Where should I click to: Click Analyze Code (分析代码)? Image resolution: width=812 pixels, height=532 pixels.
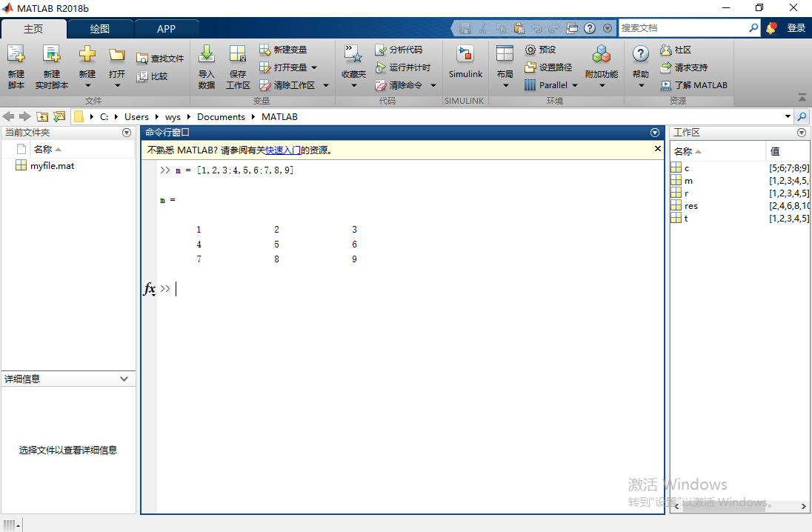pos(399,50)
